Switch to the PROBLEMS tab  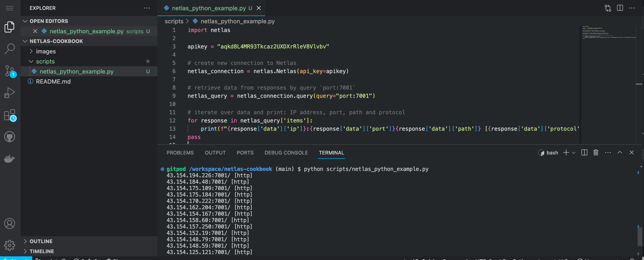coord(180,153)
